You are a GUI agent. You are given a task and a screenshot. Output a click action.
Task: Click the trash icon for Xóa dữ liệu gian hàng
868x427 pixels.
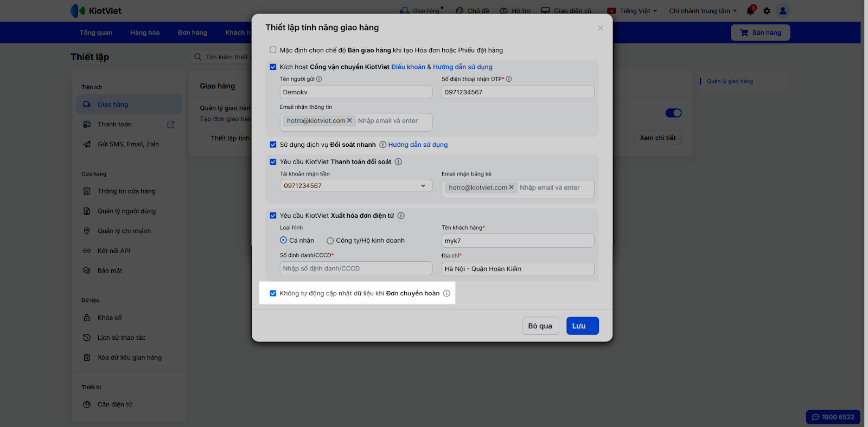coord(87,358)
